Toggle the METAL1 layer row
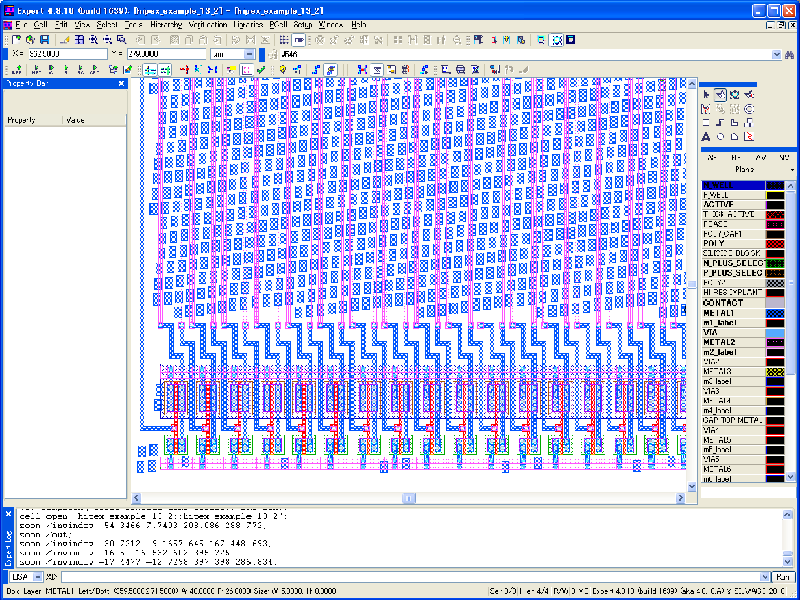Screen dimensions: 800x600 [733, 312]
